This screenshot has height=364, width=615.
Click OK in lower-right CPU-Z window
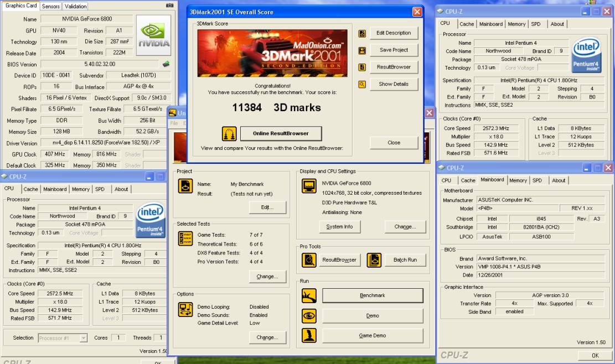point(595,355)
